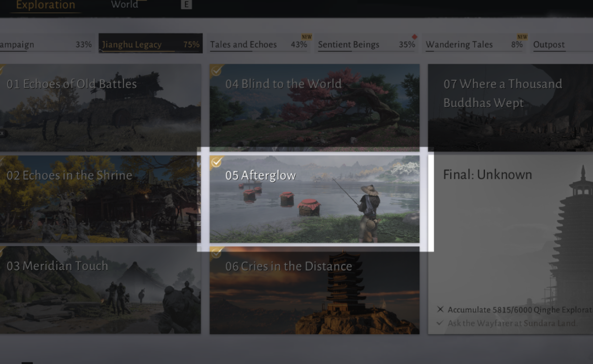Image resolution: width=593 pixels, height=364 pixels.
Task: Open 01 Echoes of Old Battles card
Action: (100, 108)
